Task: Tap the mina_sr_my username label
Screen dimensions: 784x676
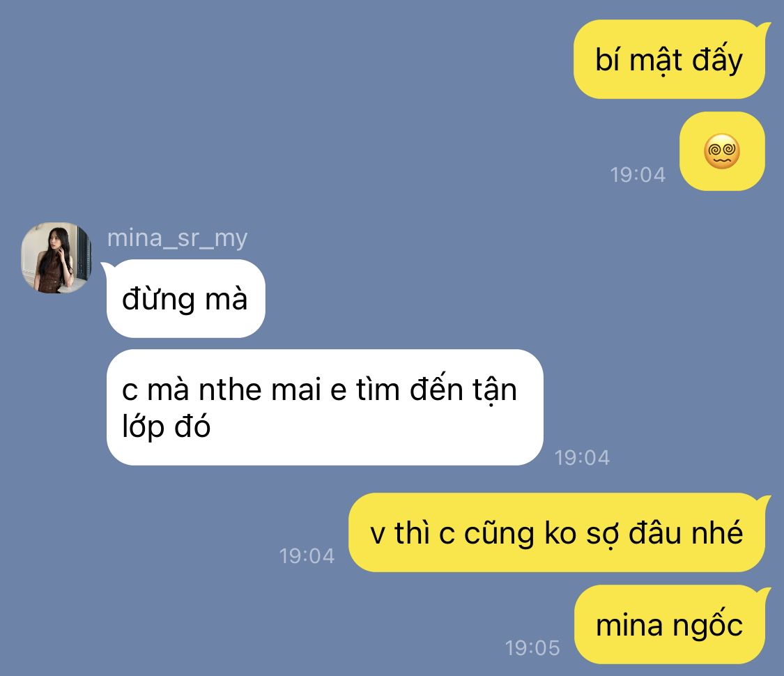Action: tap(177, 238)
